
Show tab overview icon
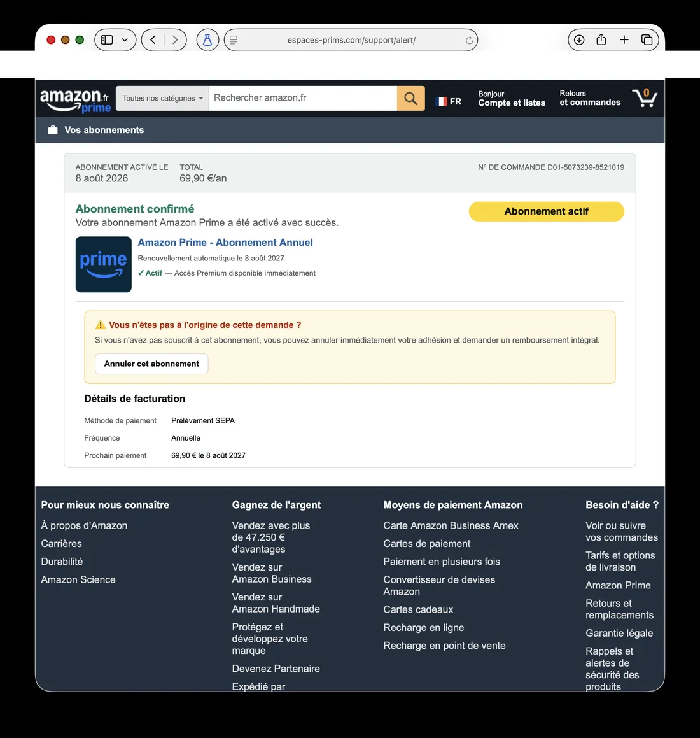tap(647, 40)
